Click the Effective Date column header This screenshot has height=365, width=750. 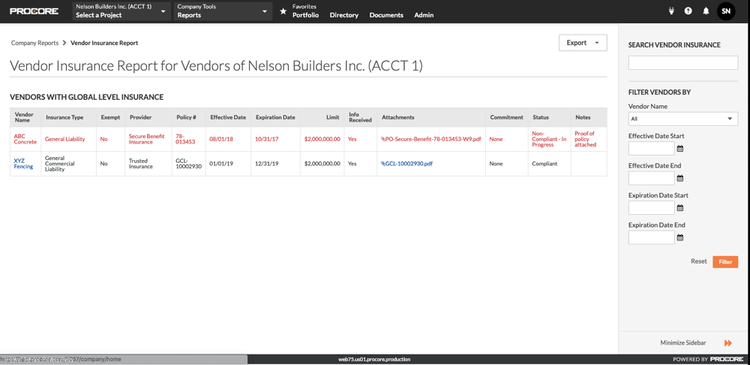228,117
